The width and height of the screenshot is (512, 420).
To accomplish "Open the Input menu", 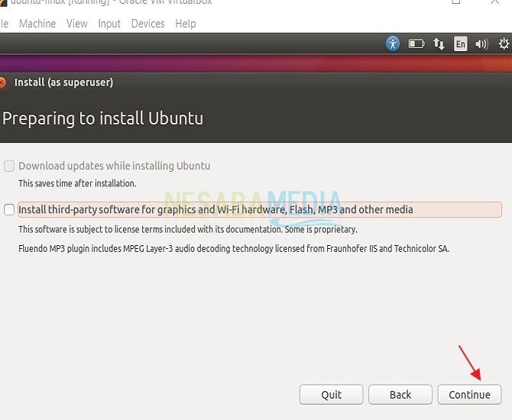I will 109,24.
